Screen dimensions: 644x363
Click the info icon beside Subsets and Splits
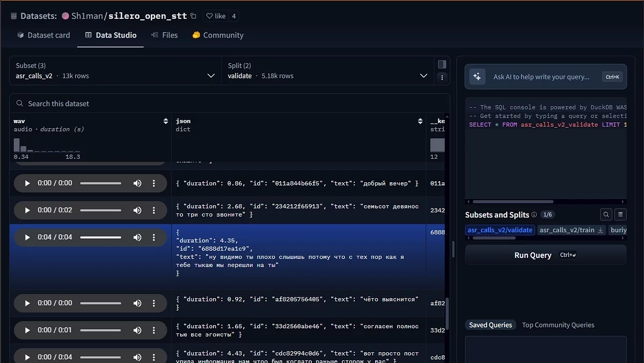(534, 215)
